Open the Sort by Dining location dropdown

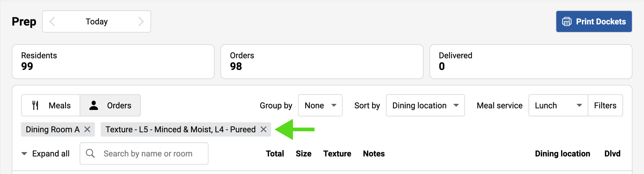[x=425, y=105]
